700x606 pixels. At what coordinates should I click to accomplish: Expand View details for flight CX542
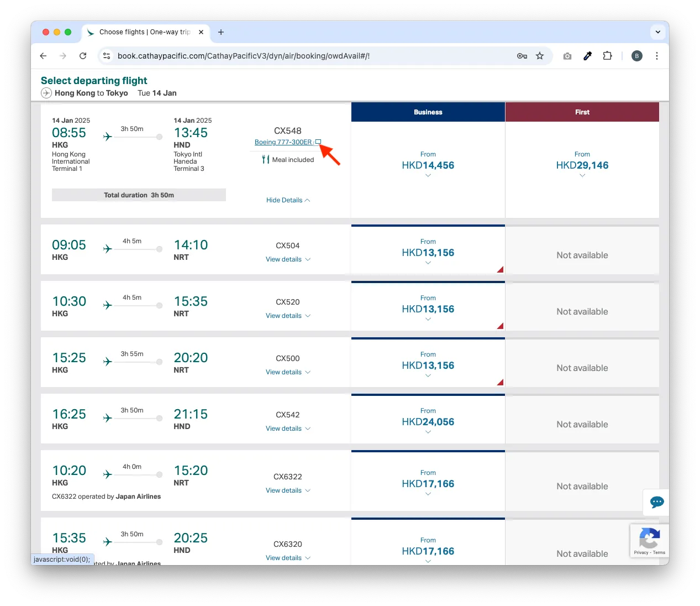288,429
